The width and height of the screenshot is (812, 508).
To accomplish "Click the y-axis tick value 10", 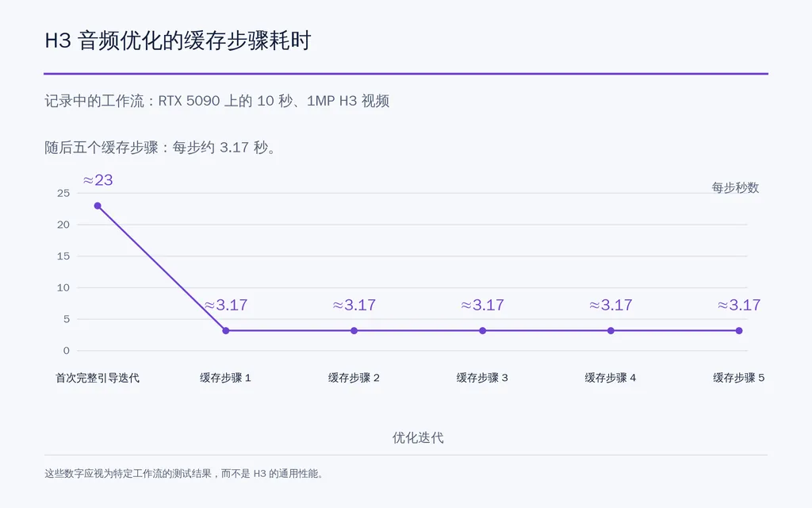I will pyautogui.click(x=63, y=287).
